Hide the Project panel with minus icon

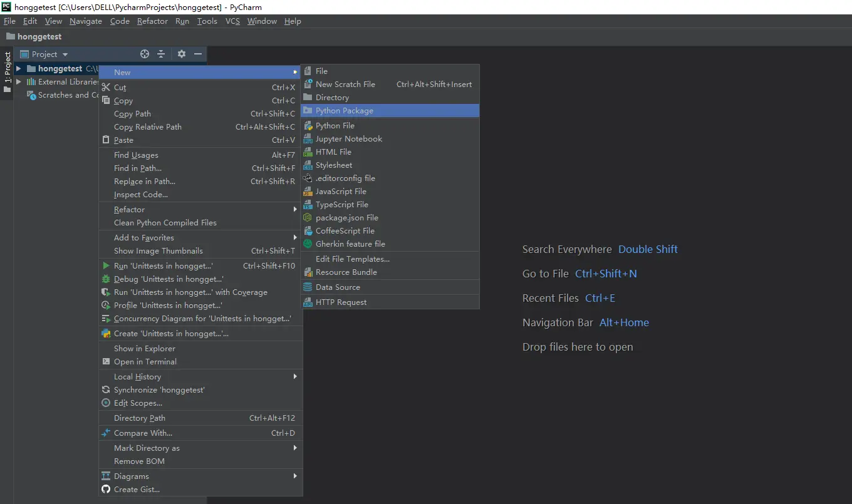coord(198,54)
